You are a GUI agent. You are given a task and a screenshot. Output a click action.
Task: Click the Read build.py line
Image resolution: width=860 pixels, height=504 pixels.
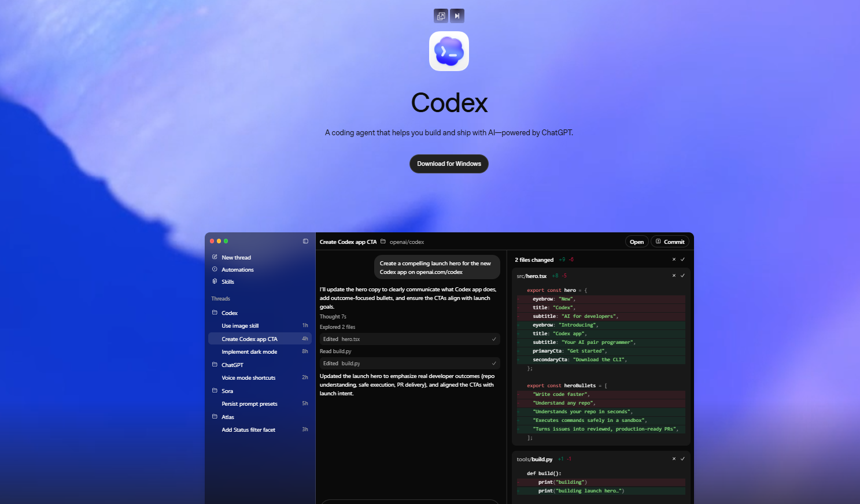click(335, 351)
